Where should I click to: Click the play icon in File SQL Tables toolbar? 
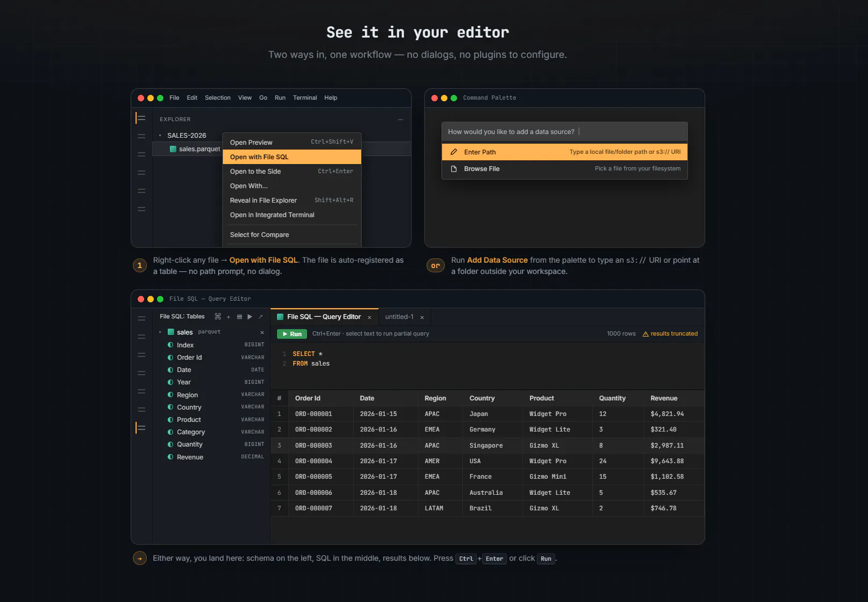[x=250, y=317]
